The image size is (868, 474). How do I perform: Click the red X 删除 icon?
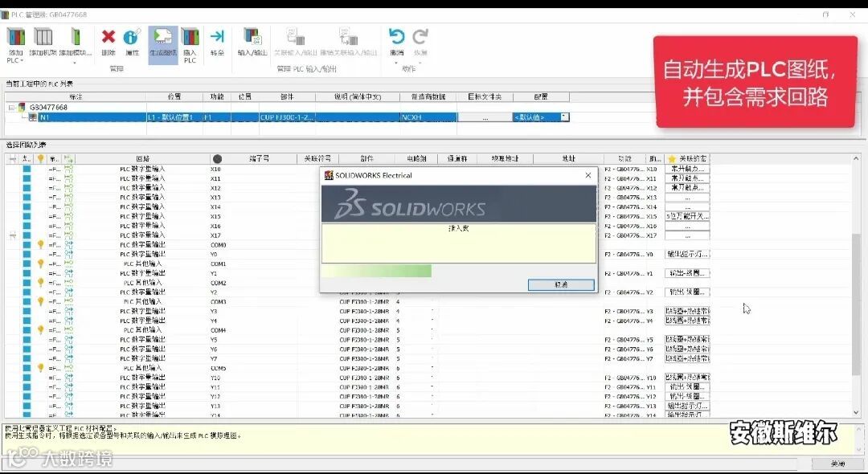108,37
